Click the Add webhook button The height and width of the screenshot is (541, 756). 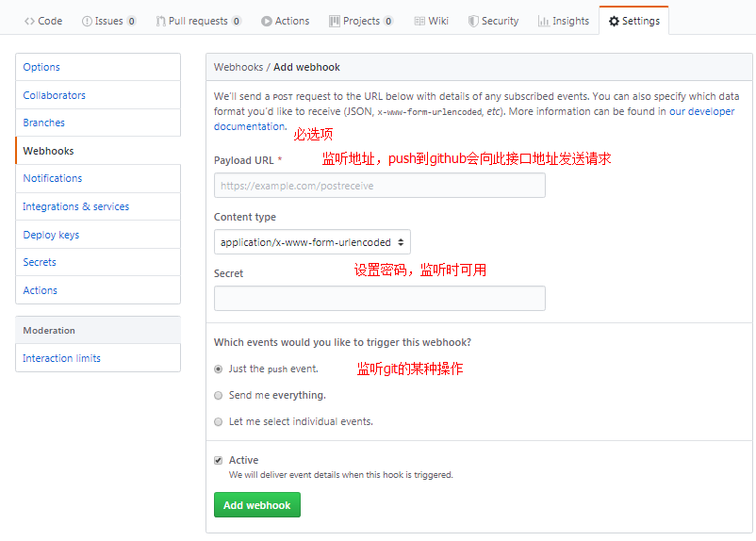[257, 505]
